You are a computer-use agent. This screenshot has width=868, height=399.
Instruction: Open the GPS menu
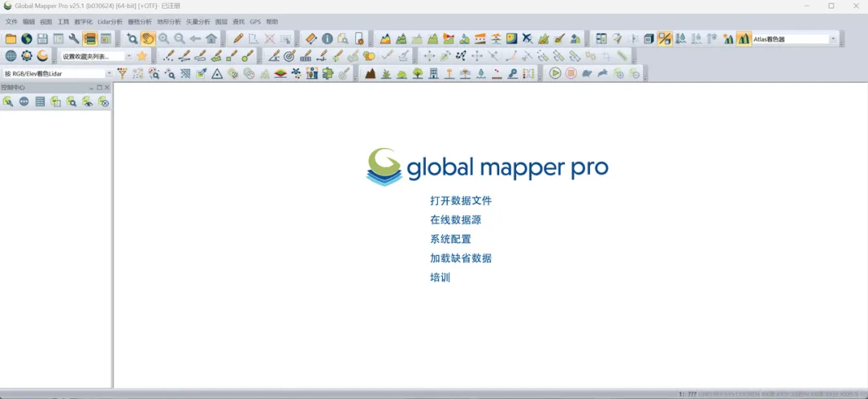coord(256,22)
